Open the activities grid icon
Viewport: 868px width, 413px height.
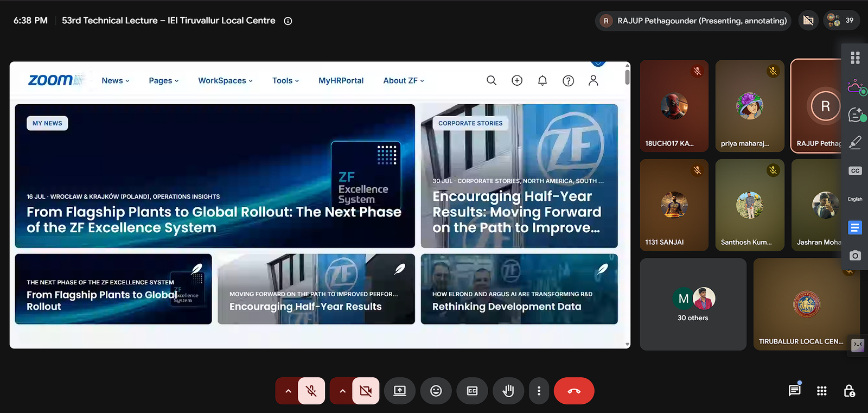pos(822,391)
